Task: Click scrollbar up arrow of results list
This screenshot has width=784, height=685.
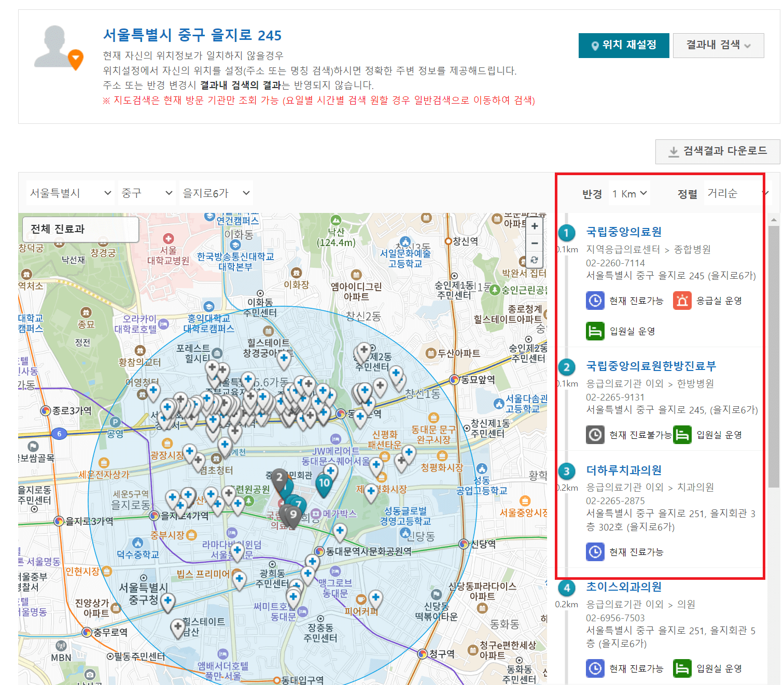Action: coord(774,220)
